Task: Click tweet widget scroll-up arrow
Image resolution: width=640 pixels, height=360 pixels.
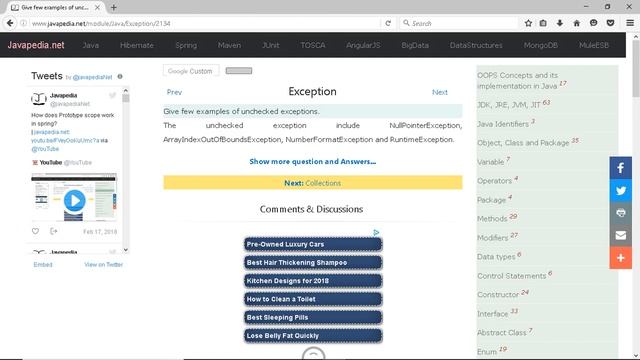Action: point(126,90)
